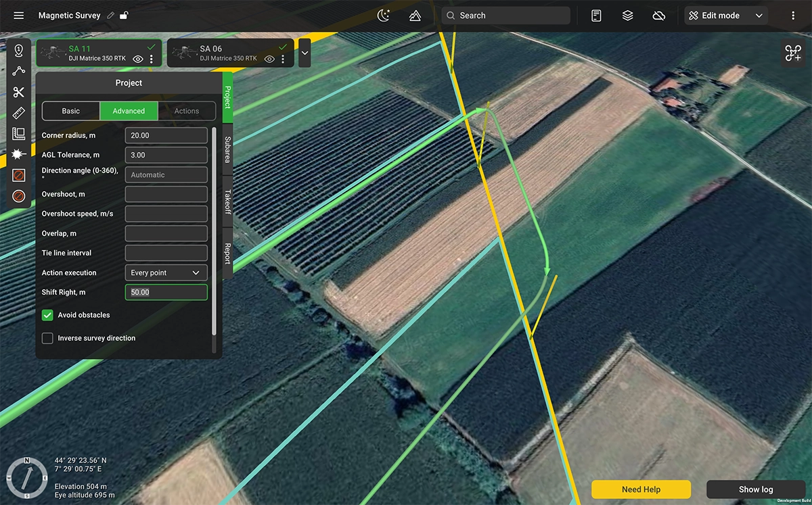Click the AGL Tolerance input field
The height and width of the screenshot is (505, 812).
coord(166,155)
